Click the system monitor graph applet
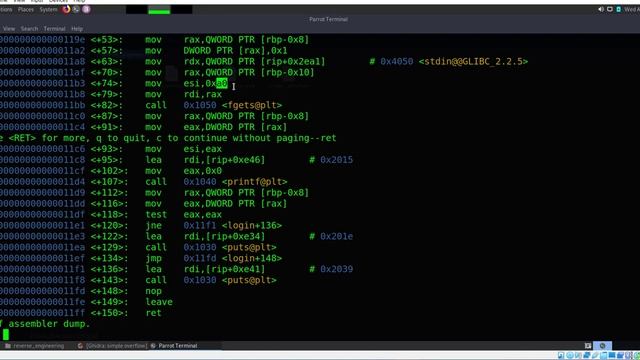The image size is (640, 360). pyautogui.click(x=159, y=10)
